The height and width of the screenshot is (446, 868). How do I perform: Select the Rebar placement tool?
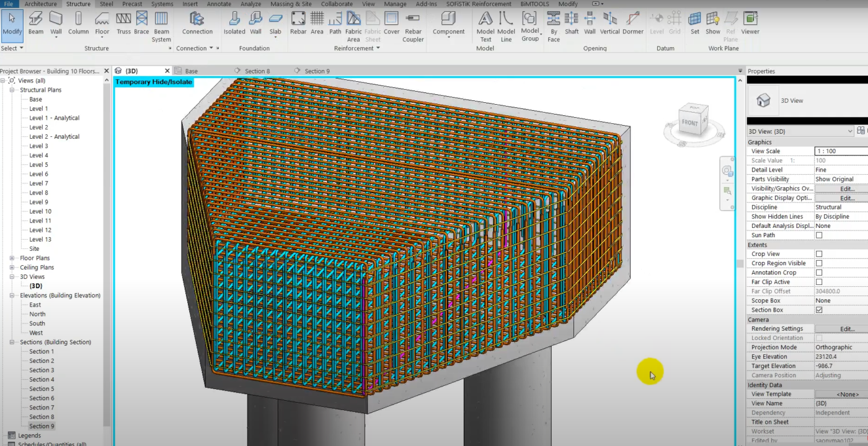click(298, 26)
